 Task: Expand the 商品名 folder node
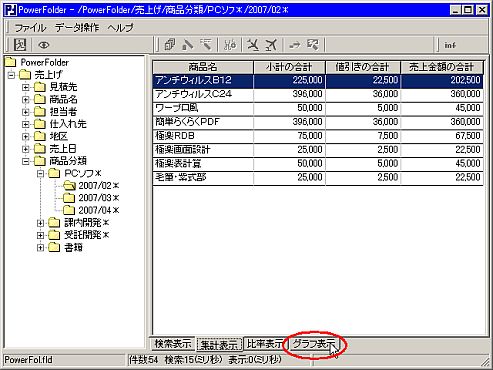pos(26,100)
